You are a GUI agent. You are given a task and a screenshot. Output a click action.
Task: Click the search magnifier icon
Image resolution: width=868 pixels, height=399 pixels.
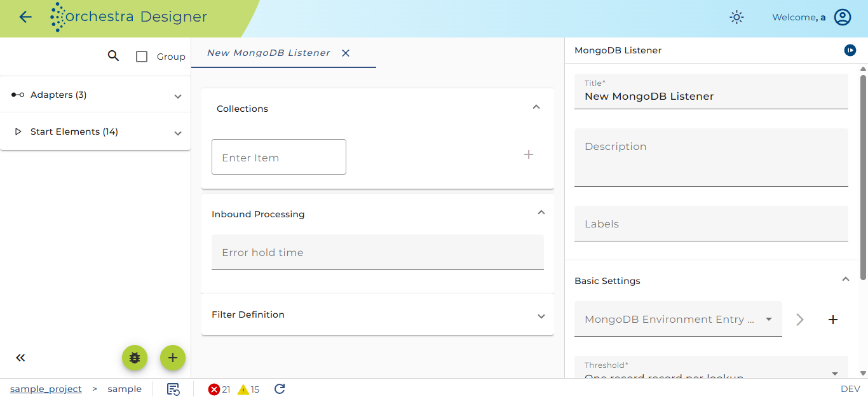[113, 56]
